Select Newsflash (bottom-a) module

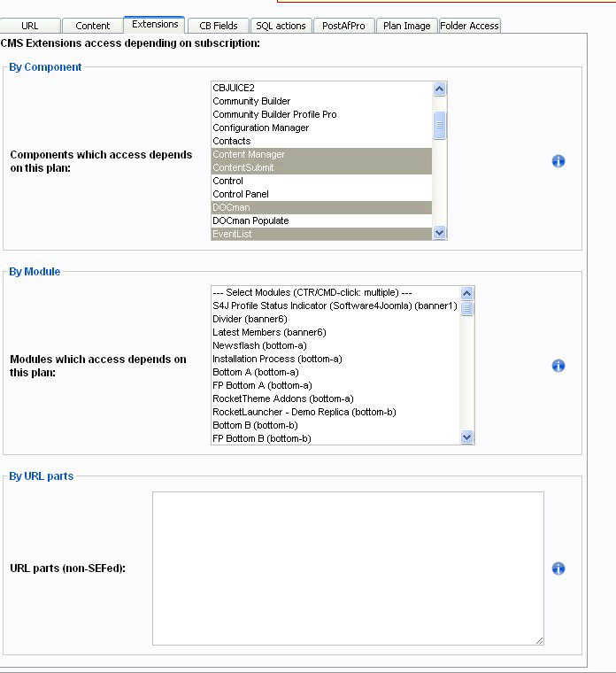335,346
